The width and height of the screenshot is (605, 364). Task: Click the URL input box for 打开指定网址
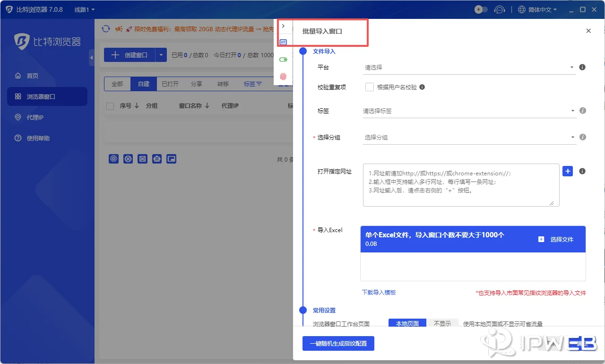(x=461, y=185)
